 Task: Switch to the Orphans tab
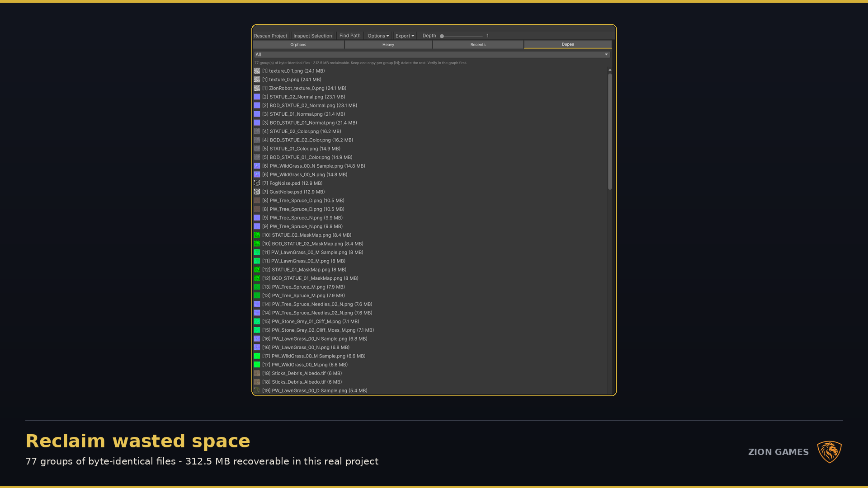[298, 45]
